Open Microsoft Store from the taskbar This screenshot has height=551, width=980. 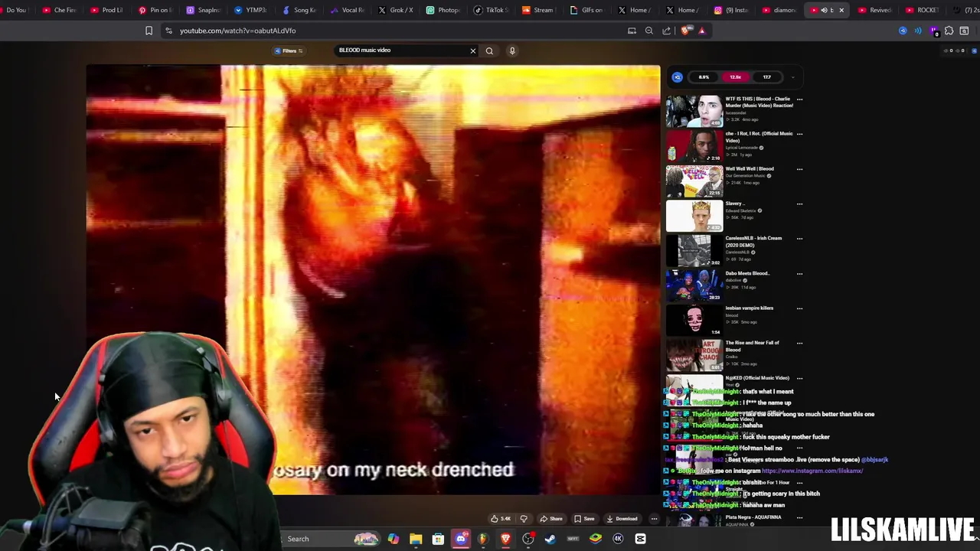coord(438,539)
